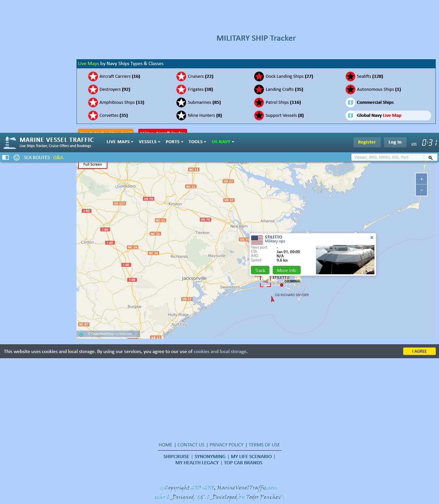439x504 pixels.
Task: Click the Full Screen map button
Action: click(x=93, y=165)
